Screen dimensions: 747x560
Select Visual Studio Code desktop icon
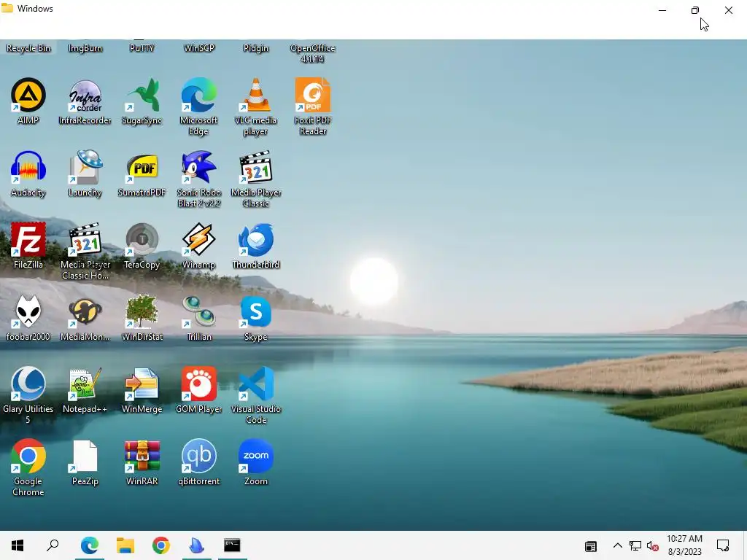(256, 395)
